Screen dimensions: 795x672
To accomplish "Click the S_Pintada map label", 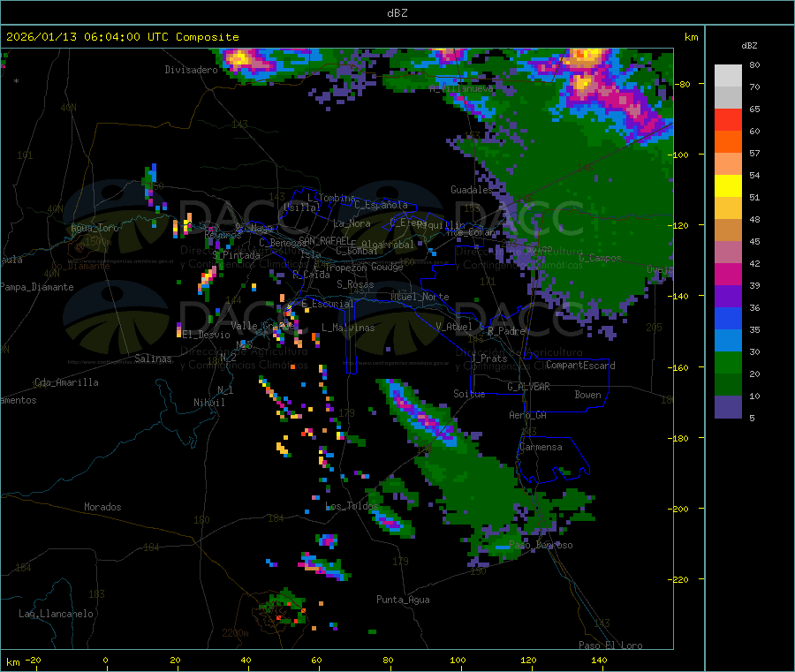I will [x=236, y=255].
